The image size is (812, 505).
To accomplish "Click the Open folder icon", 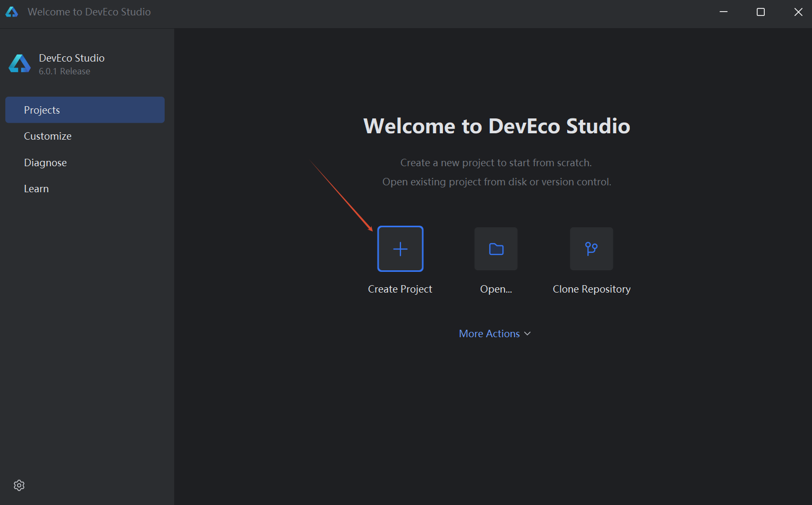I will [x=496, y=249].
